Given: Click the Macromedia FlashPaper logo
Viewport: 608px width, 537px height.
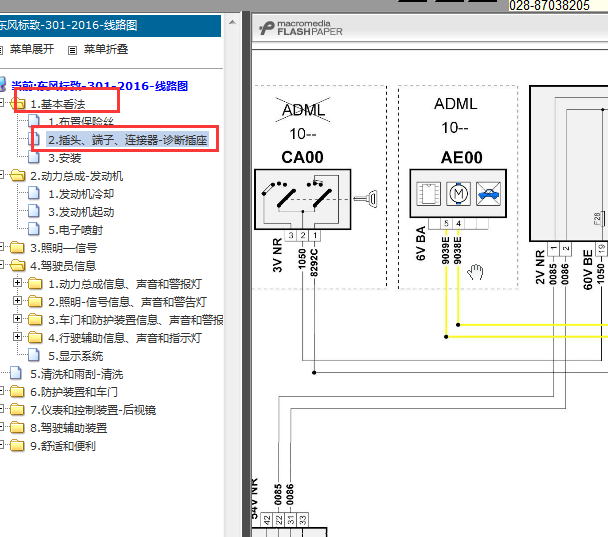Looking at the screenshot, I should pos(301,28).
